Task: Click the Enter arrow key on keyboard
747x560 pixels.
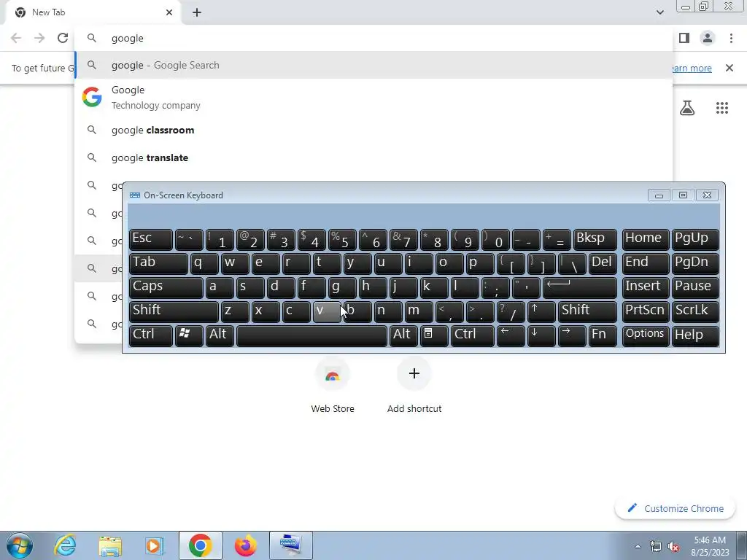Action: [x=580, y=287]
